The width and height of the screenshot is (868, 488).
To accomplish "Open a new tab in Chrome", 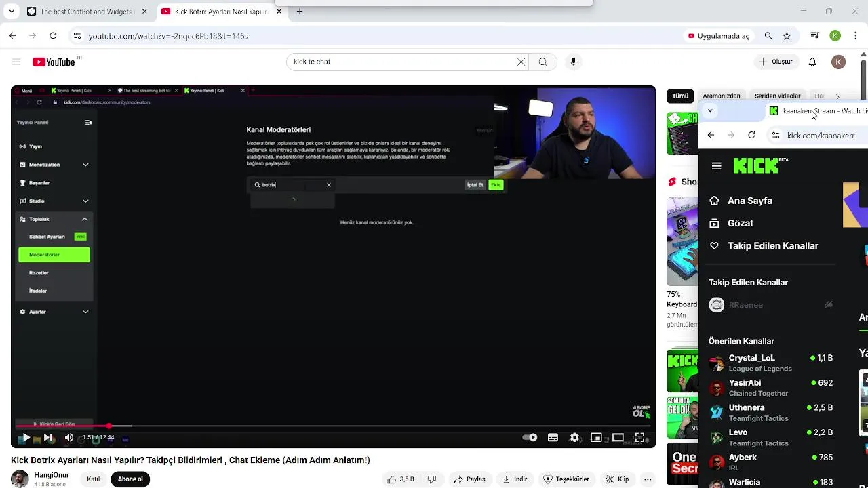I will pyautogui.click(x=300, y=12).
